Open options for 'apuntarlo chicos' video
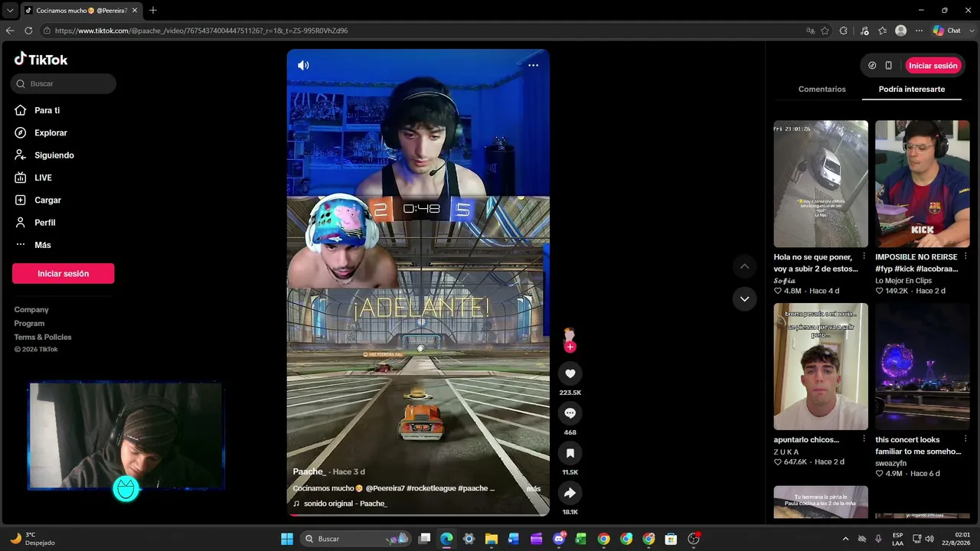 (x=864, y=439)
